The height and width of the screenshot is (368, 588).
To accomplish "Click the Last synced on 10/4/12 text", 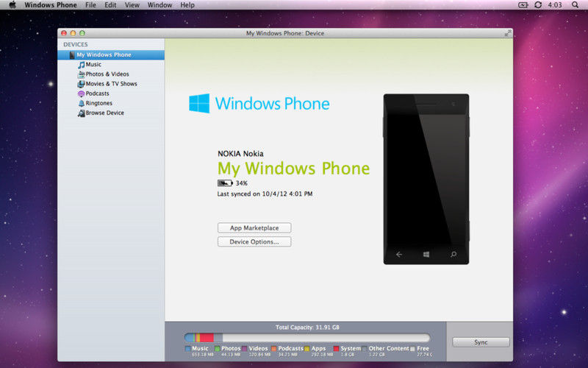I will pos(265,194).
